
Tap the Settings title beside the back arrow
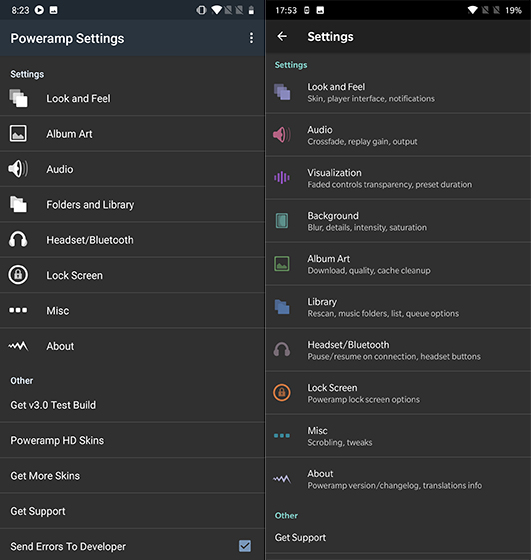click(x=330, y=37)
